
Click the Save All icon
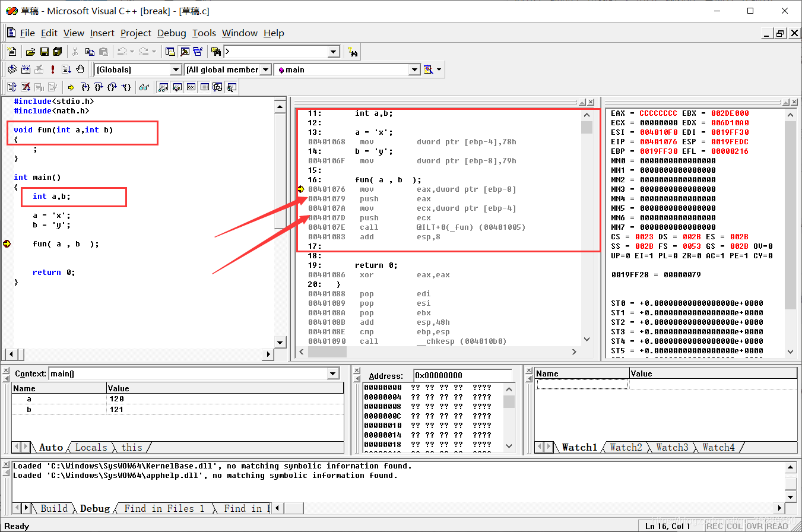pos(58,52)
